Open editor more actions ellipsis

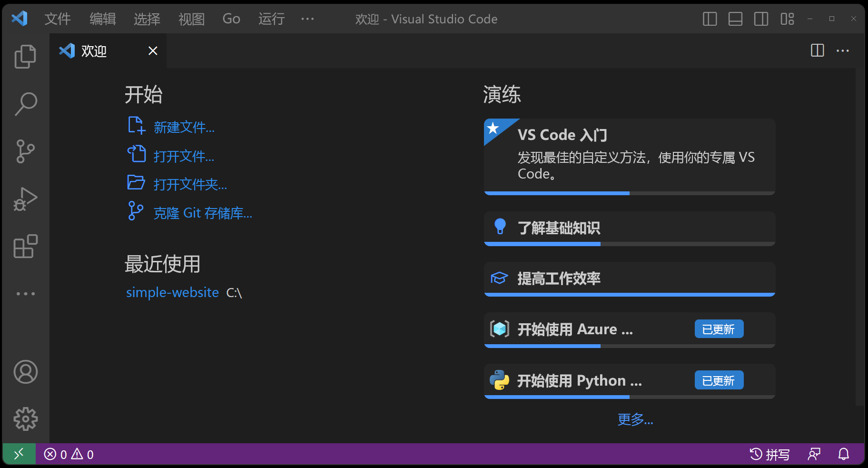(x=843, y=50)
